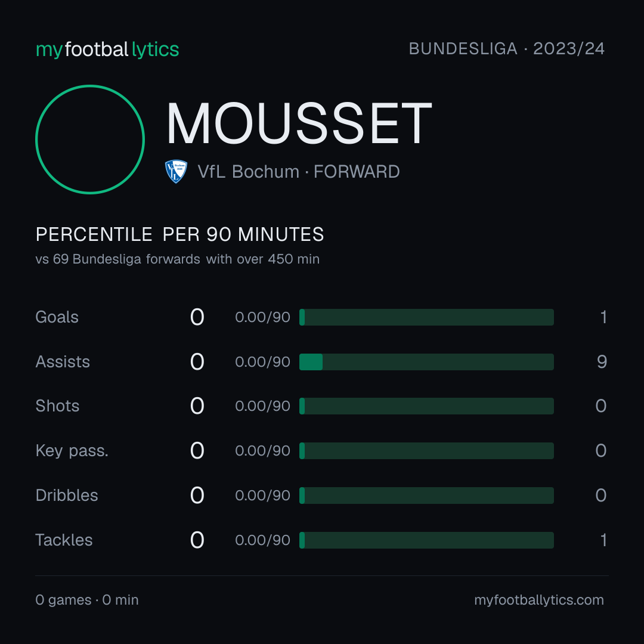Click the Dribbles 0.00/90 rate value
644x644 pixels.
(262, 496)
